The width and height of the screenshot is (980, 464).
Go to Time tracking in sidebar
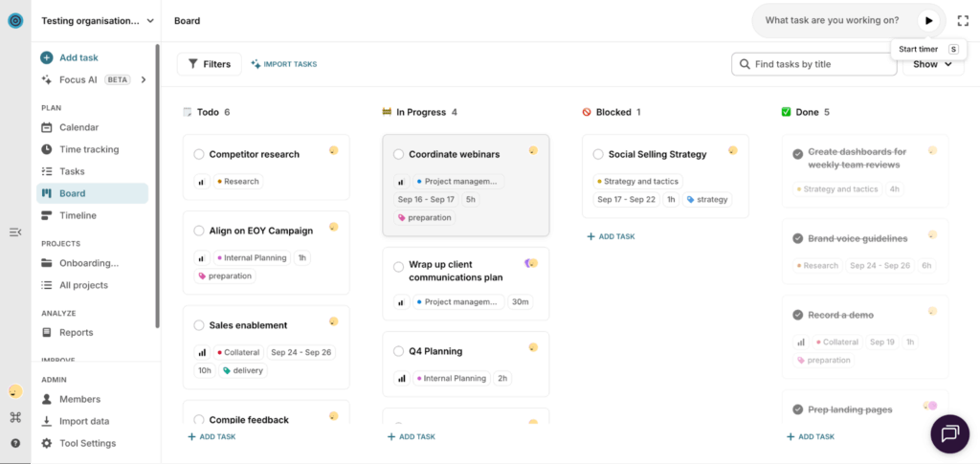[88, 149]
